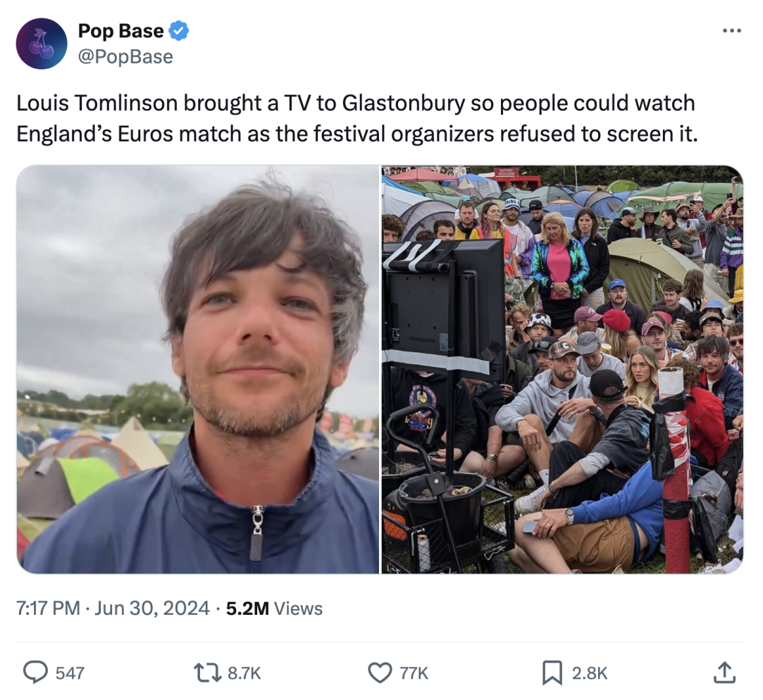Like the tweet with the heart icon
This screenshot has width=763, height=700.
(380, 673)
